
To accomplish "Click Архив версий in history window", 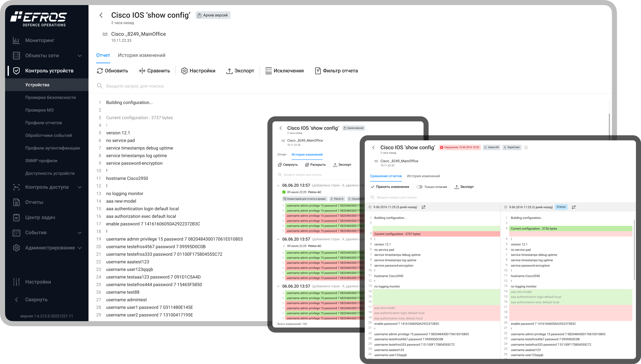I will [x=354, y=128].
